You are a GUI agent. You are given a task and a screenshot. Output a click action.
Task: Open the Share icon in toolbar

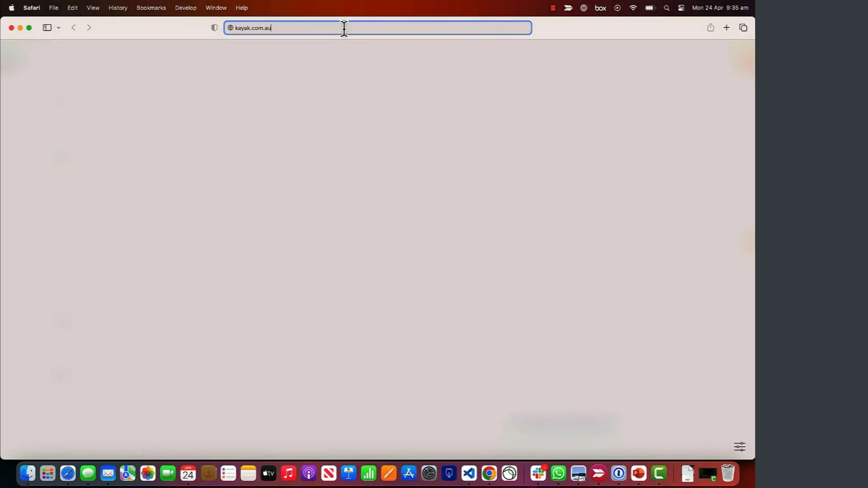(710, 28)
